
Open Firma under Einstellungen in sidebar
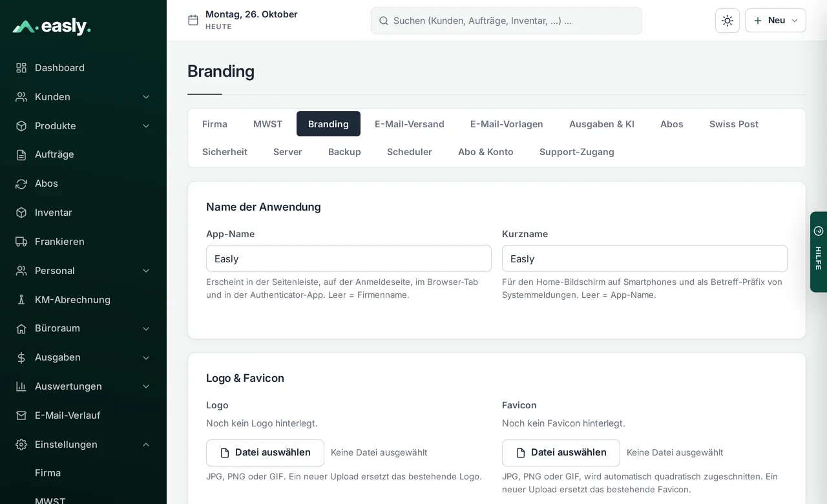point(48,473)
